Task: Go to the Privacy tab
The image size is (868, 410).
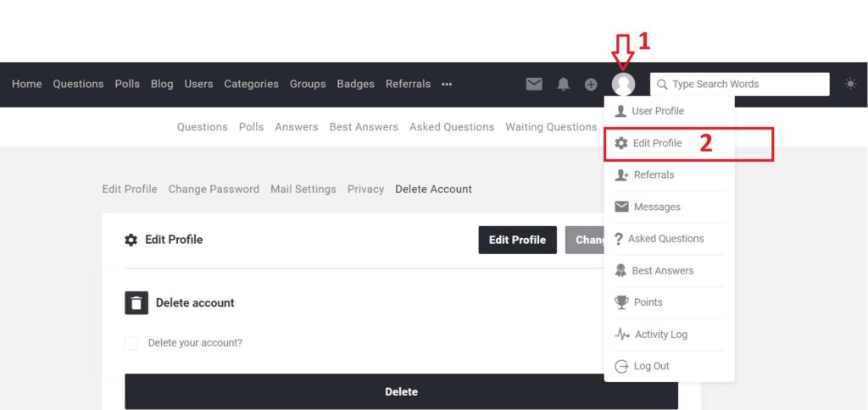Action: 366,189
